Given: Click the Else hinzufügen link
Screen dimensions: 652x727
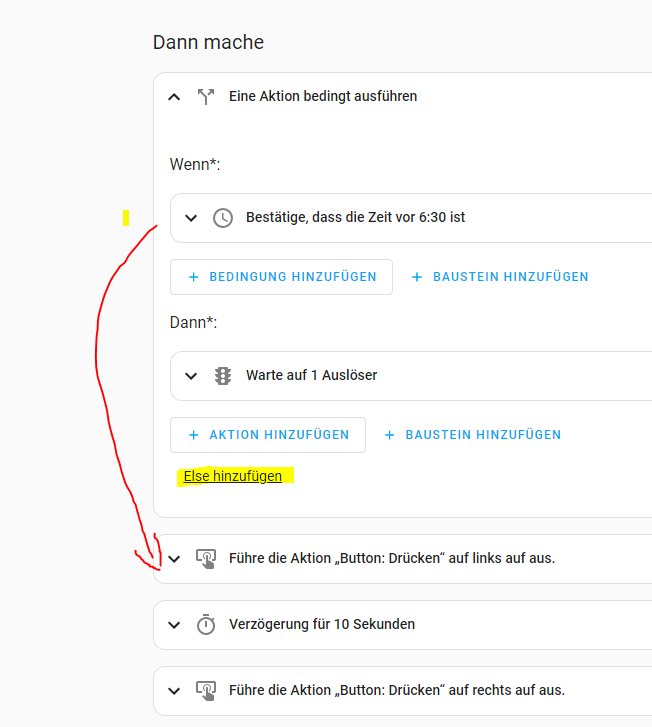Looking at the screenshot, I should click(233, 477).
